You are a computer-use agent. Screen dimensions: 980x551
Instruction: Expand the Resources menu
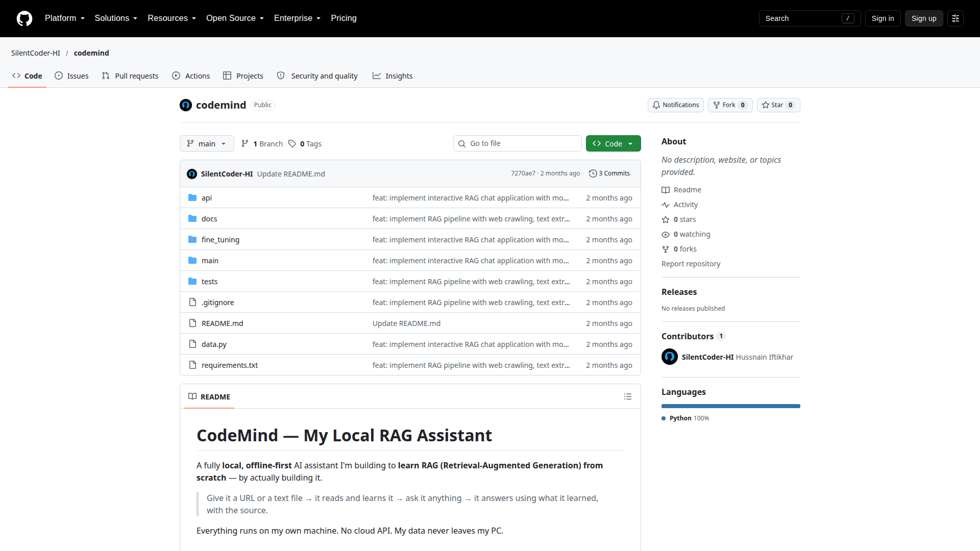coord(172,18)
